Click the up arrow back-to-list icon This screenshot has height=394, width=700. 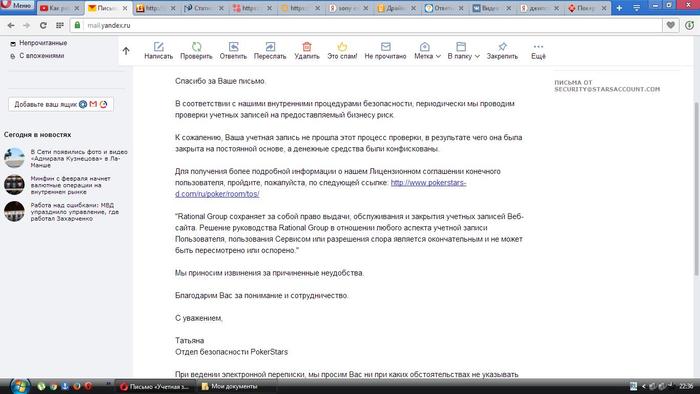(126, 51)
